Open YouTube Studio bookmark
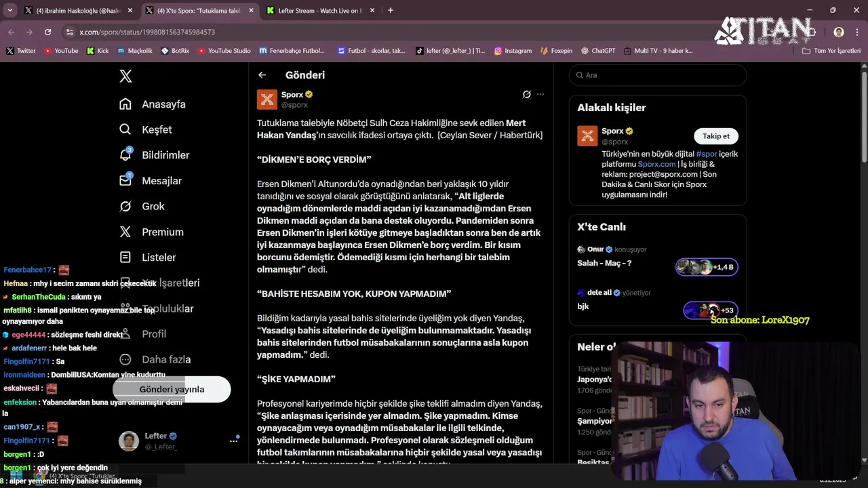Viewport: 868px width, 488px height. 224,51
